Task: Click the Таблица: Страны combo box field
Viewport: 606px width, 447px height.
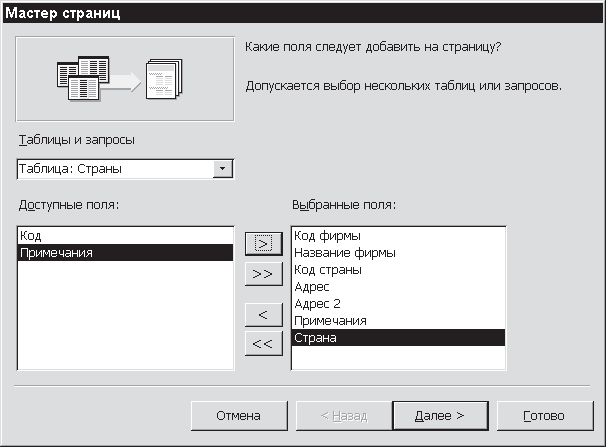Action: click(115, 169)
